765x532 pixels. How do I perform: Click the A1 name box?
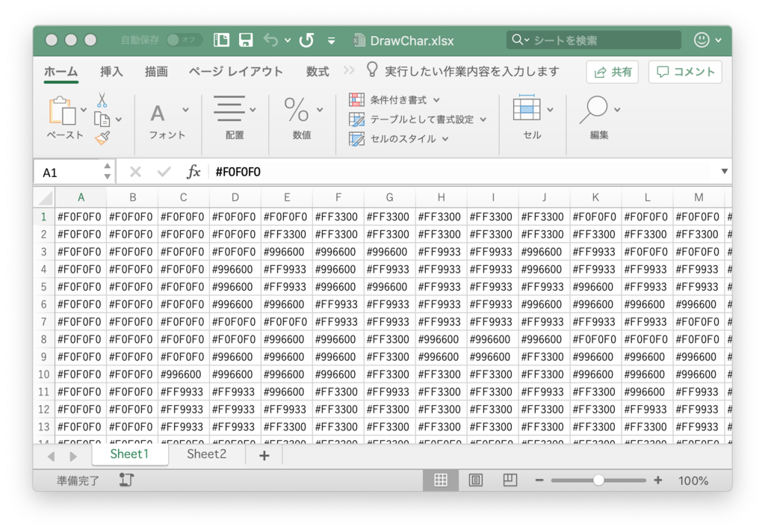[68, 173]
